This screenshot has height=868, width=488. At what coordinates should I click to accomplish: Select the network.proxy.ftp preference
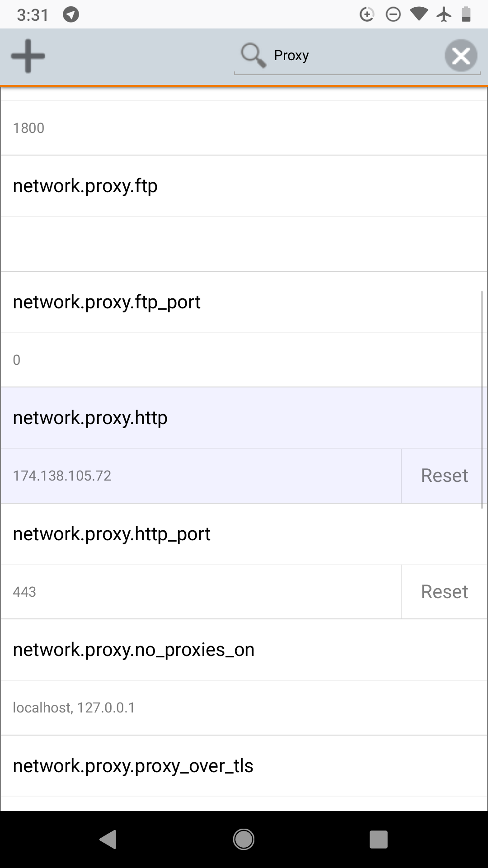coord(85,186)
